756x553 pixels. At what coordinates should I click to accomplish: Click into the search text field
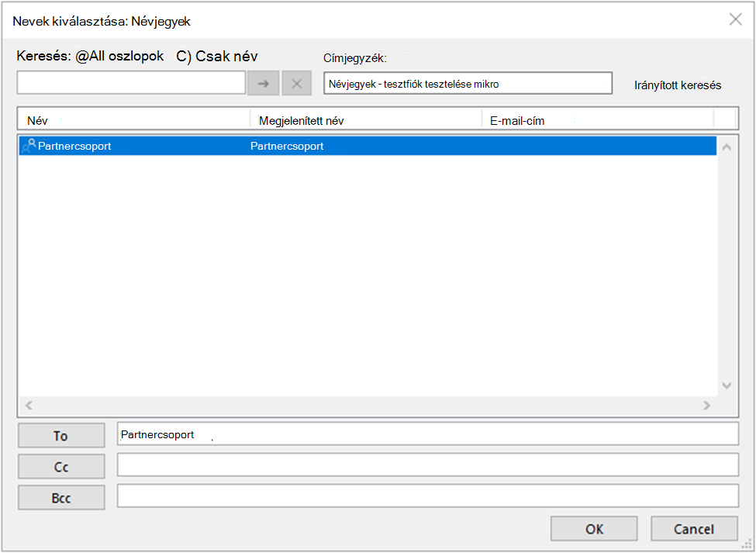click(x=131, y=83)
